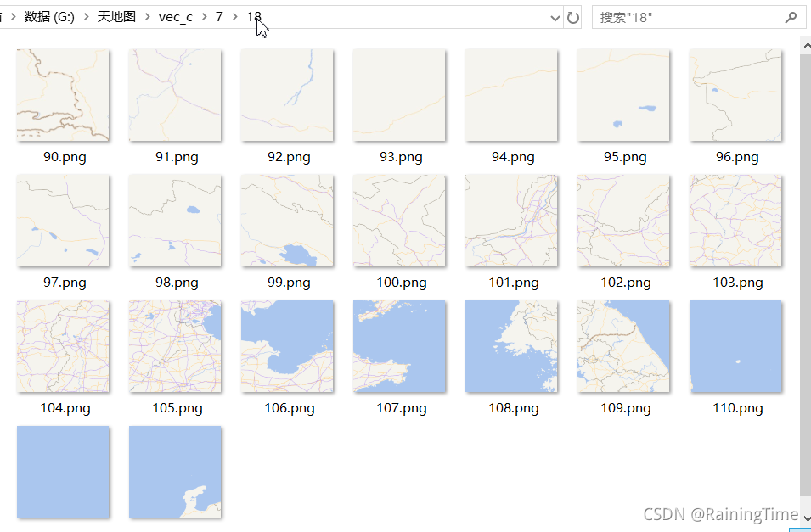The image size is (811, 532).
Task: Click the 94.png file name
Action: [x=513, y=157]
